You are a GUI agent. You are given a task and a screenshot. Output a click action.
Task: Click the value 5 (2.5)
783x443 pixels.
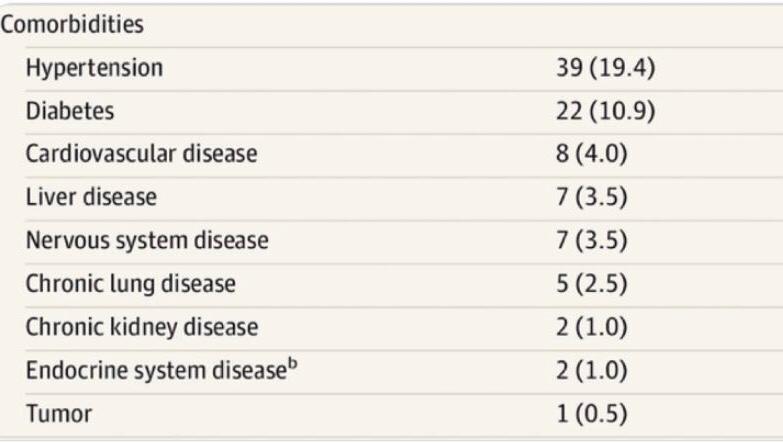(x=591, y=283)
